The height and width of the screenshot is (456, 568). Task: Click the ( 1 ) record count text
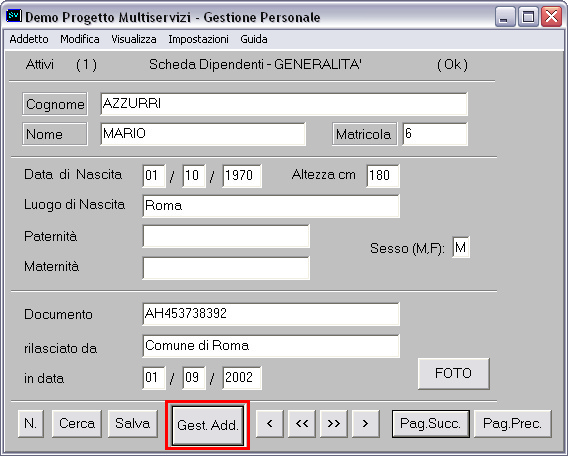[86, 64]
